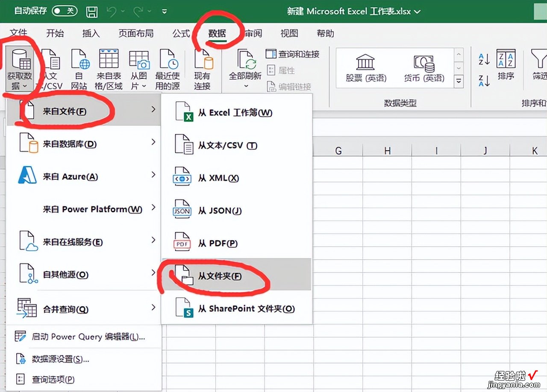Open the 自其他源(O) submenu
Viewport: 547px width, 392px height.
pos(84,274)
